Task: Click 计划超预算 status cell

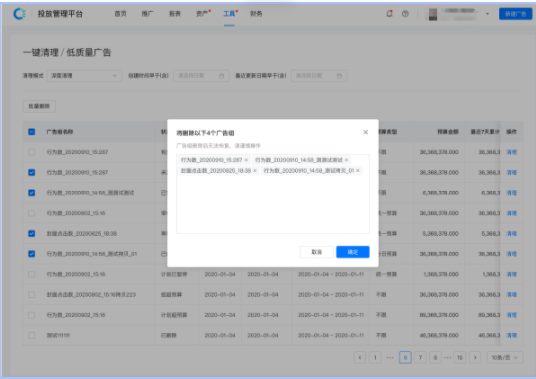Action: (x=174, y=315)
